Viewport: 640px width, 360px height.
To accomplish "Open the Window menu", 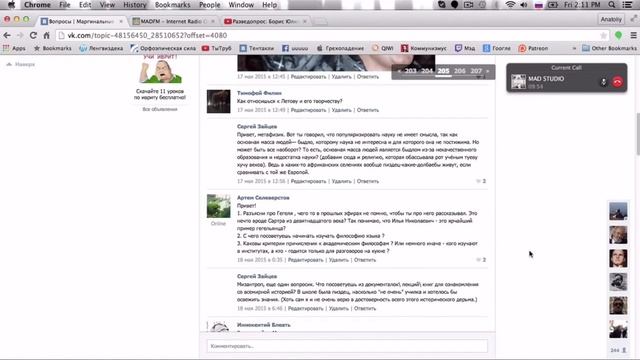I will 241,5.
